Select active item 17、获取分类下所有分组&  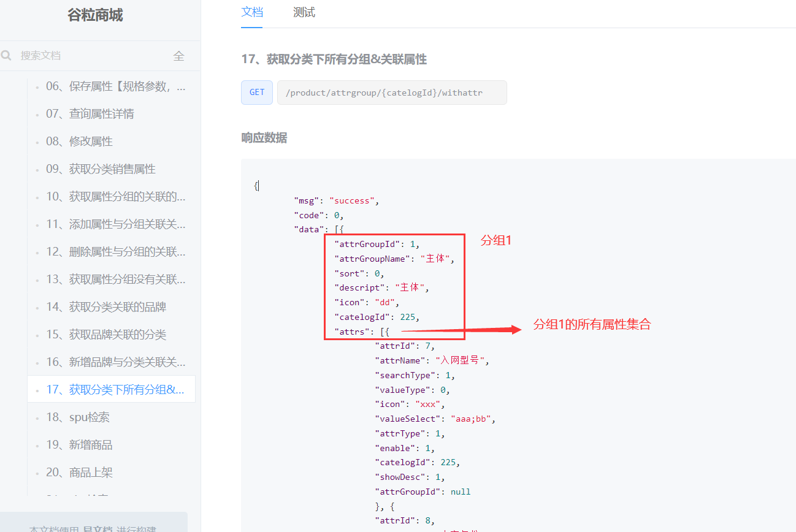click(111, 390)
